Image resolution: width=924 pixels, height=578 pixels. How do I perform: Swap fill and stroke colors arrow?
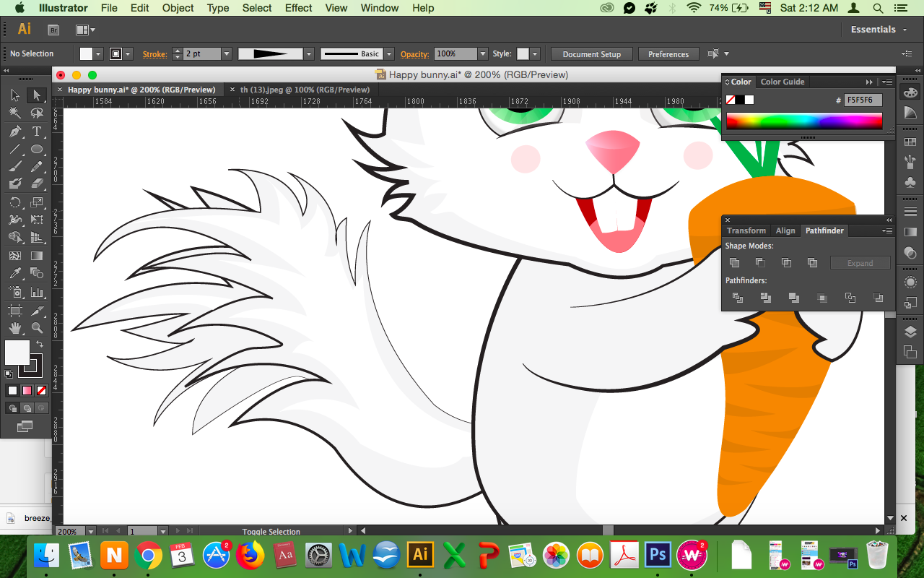(x=40, y=345)
